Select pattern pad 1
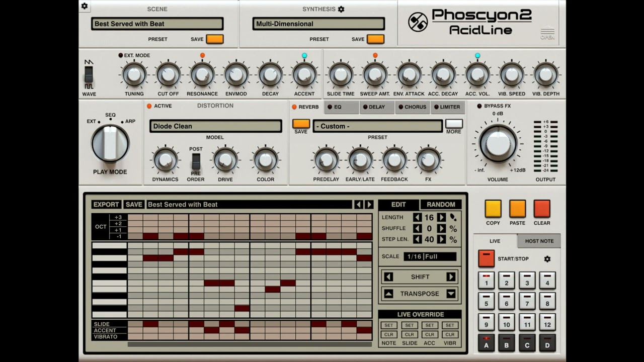This screenshot has height=362, width=644. [x=486, y=281]
